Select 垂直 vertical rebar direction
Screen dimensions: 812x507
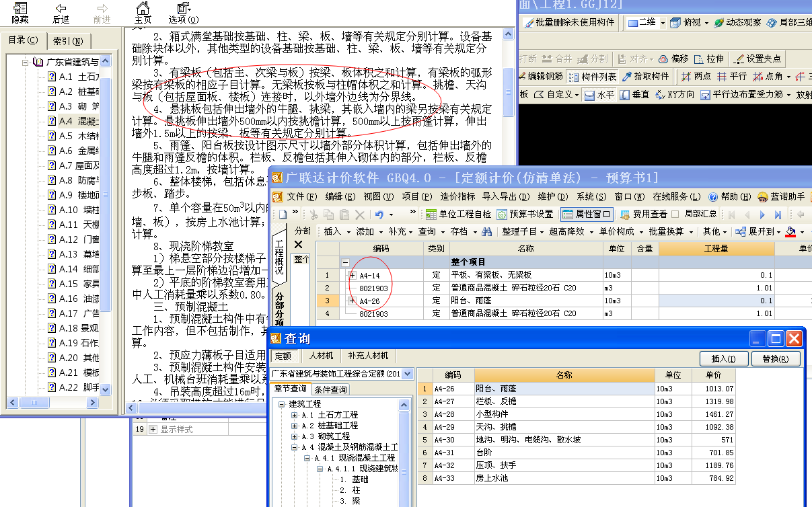point(635,95)
